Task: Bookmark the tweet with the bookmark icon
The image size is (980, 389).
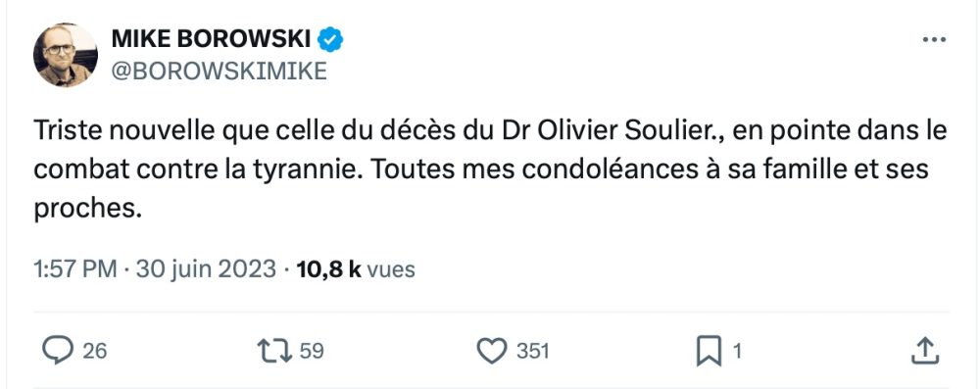Action: [x=709, y=351]
